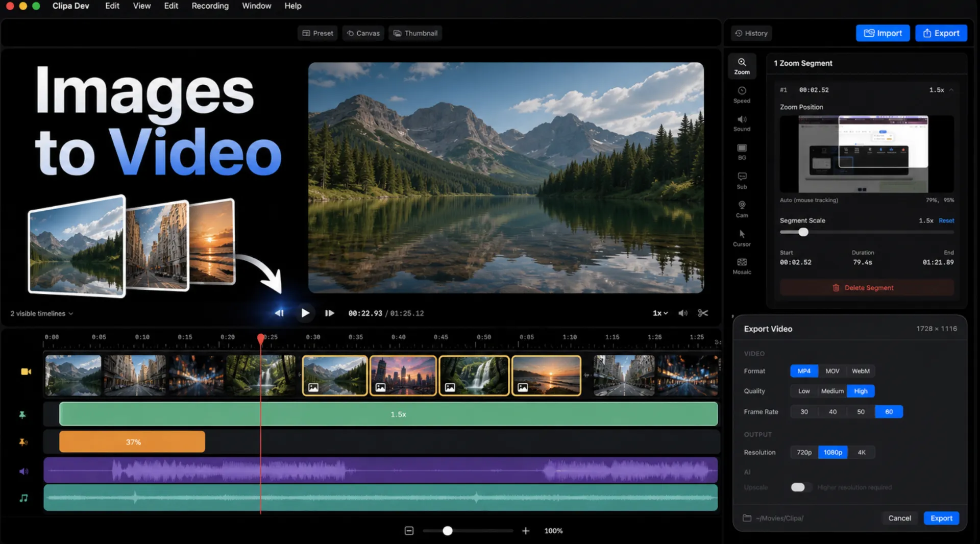Click the audio speaker track icon

click(23, 471)
